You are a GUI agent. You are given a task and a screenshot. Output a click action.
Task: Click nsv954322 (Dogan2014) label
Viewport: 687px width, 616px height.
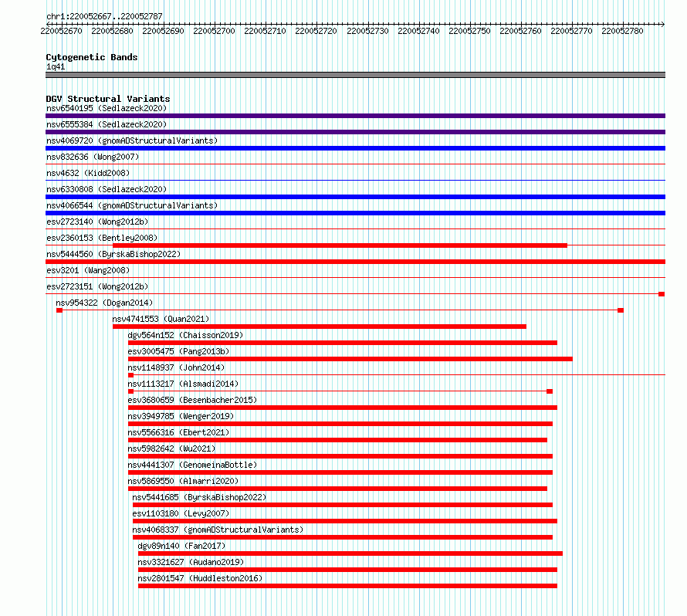click(104, 303)
